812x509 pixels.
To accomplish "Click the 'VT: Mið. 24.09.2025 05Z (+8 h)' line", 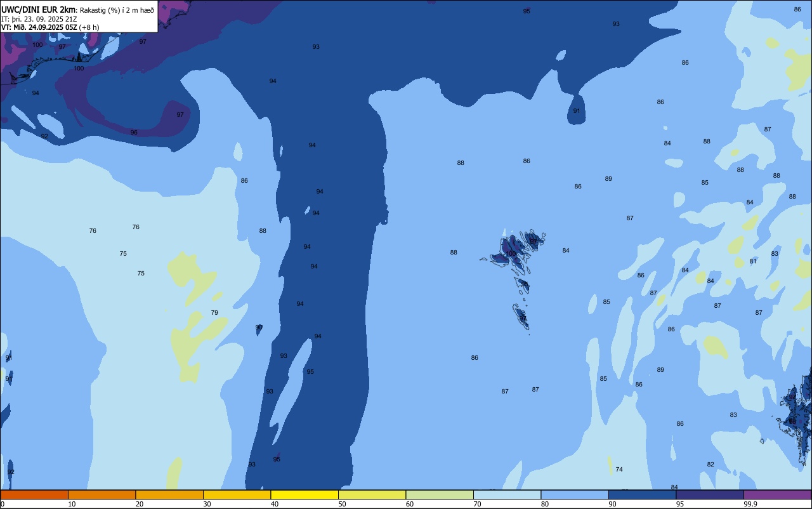I will click(x=51, y=27).
